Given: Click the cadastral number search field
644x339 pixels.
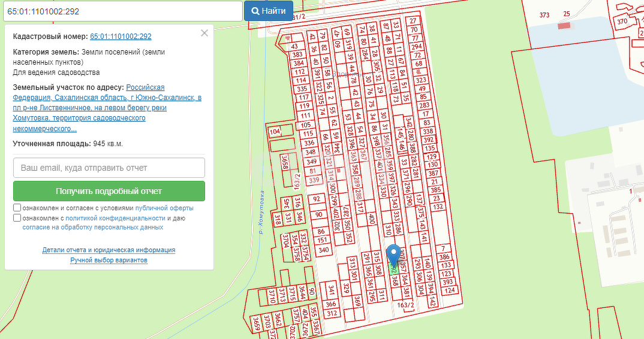Looking at the screenshot, I should [121, 11].
